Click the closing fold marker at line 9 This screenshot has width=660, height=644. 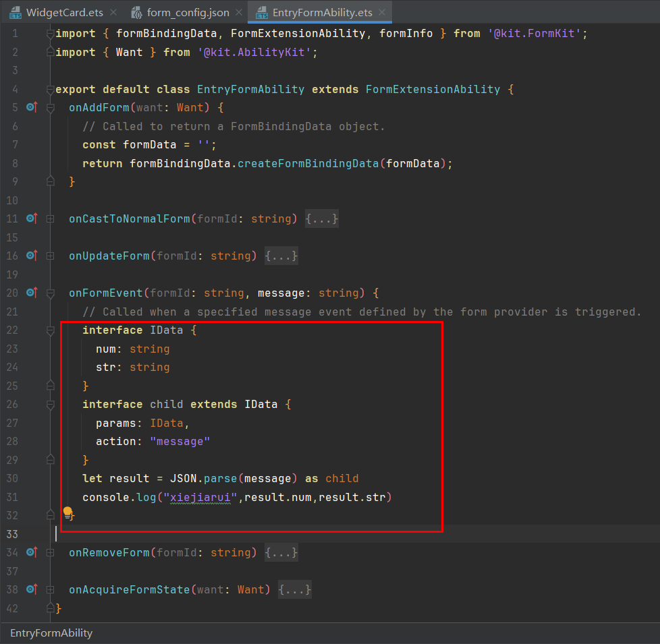(50, 181)
